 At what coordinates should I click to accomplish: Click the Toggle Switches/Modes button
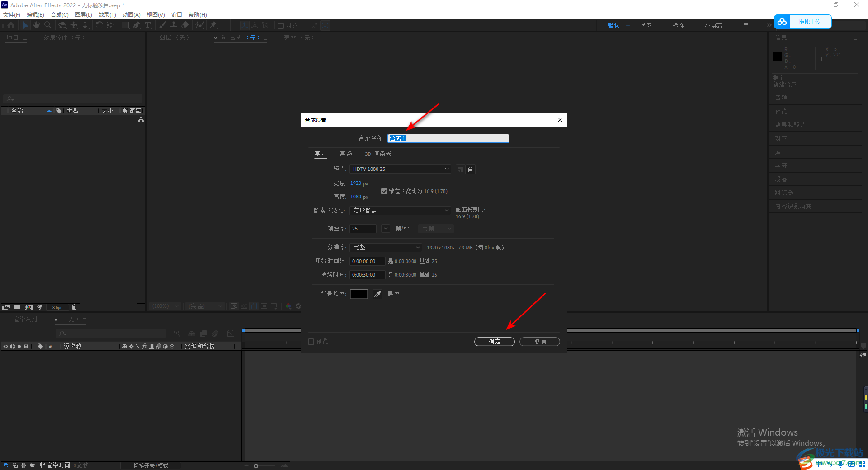tap(151, 465)
